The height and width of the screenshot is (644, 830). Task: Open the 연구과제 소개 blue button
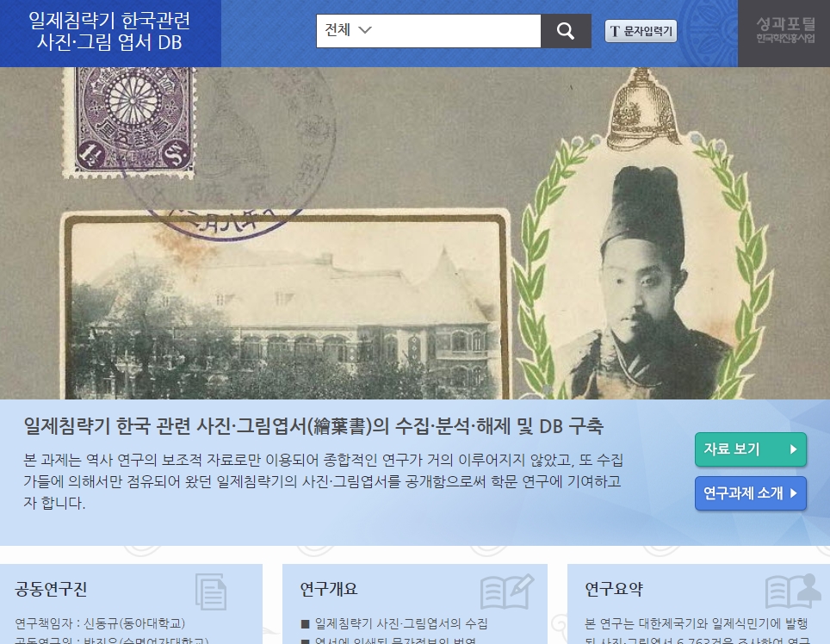pos(750,493)
